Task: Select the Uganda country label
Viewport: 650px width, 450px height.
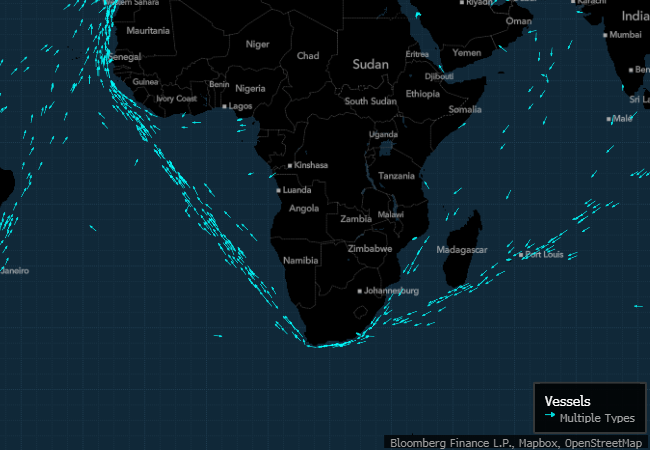Action: pyautogui.click(x=383, y=134)
